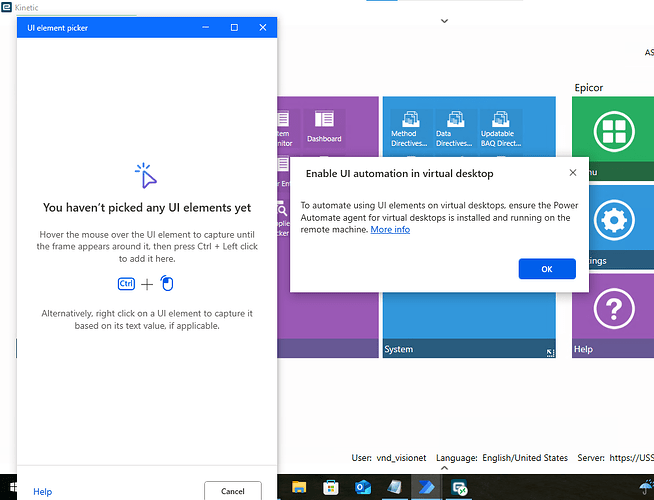This screenshot has height=500, width=654.
Task: Click the "You haven't picked any UI elements yet" heading
Action: point(147,208)
